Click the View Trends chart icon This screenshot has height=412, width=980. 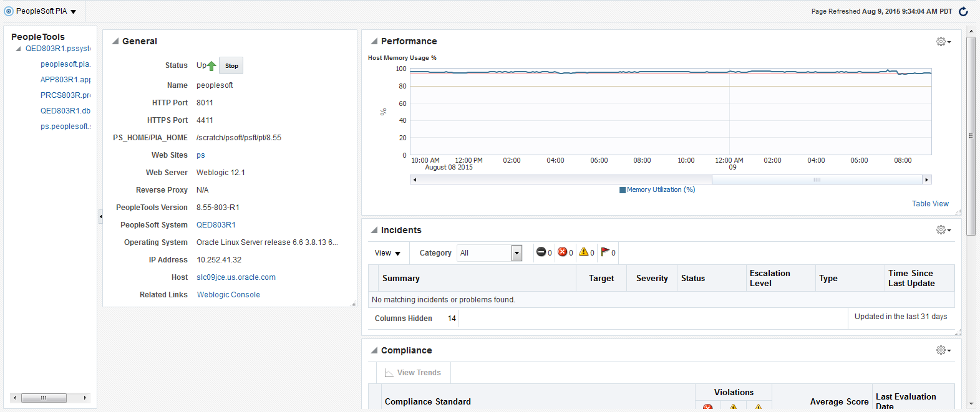(x=389, y=373)
